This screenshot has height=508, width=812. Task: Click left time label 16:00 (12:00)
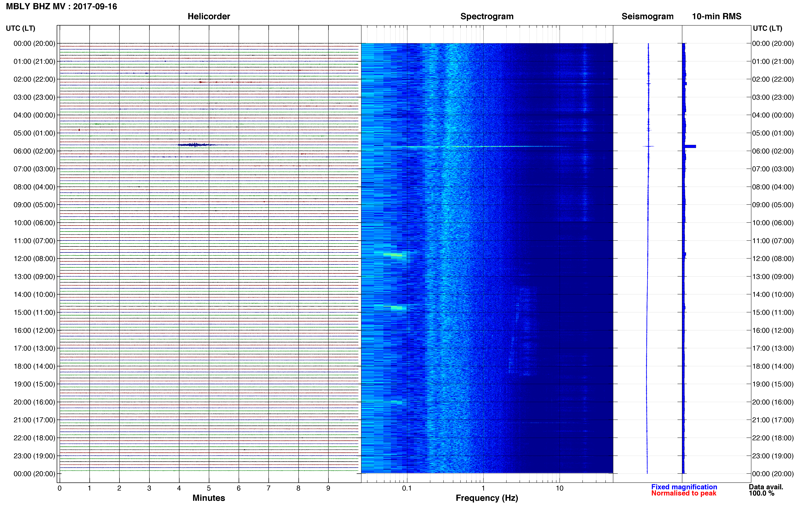(34, 330)
